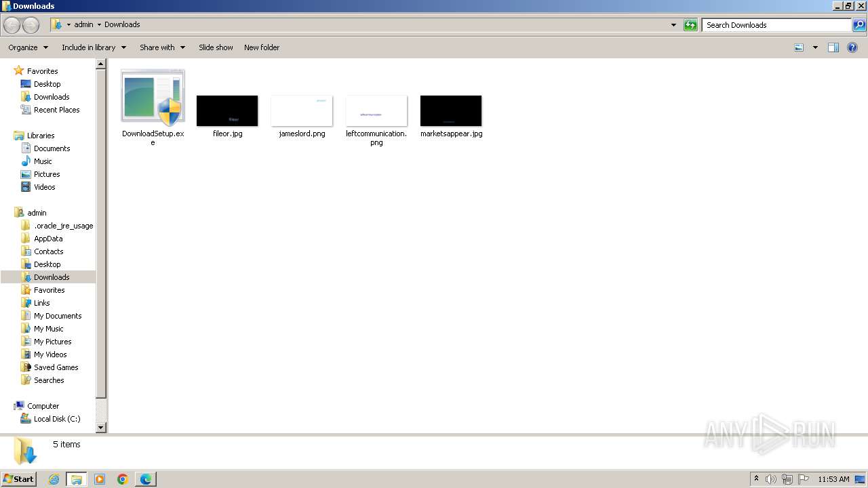The width and height of the screenshot is (868, 488).
Task: Click the network tray icon
Action: [787, 479]
